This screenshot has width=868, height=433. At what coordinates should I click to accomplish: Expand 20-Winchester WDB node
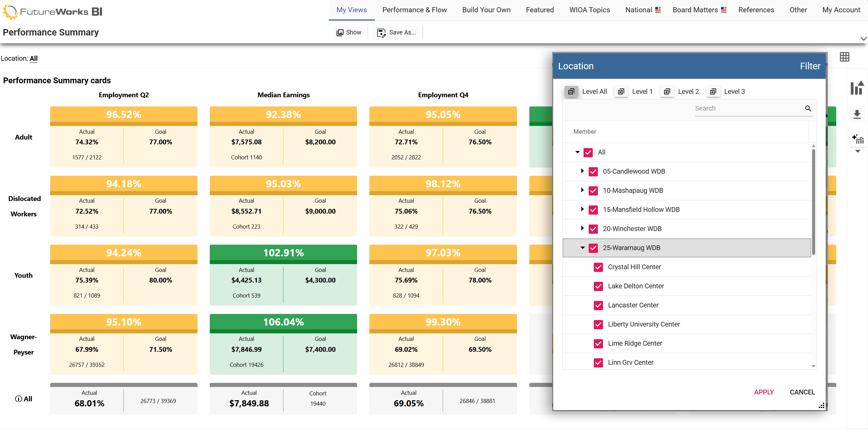pos(582,228)
